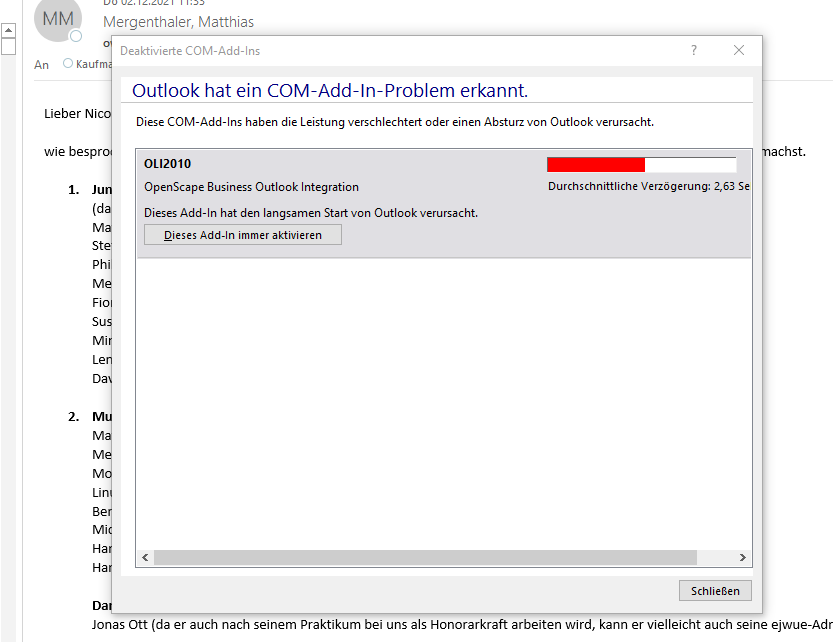Close dialog with Schließen button
The height and width of the screenshot is (642, 833).
(715, 590)
